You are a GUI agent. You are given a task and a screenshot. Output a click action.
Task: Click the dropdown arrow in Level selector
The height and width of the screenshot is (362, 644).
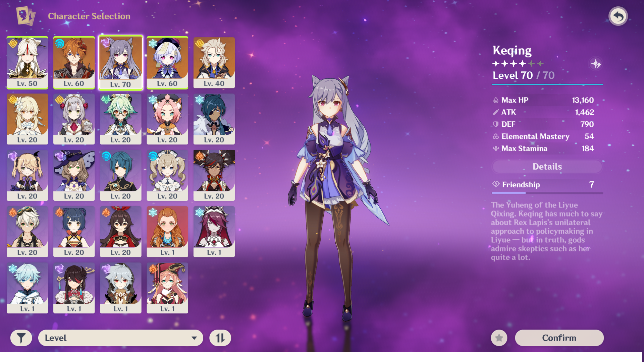tap(194, 338)
